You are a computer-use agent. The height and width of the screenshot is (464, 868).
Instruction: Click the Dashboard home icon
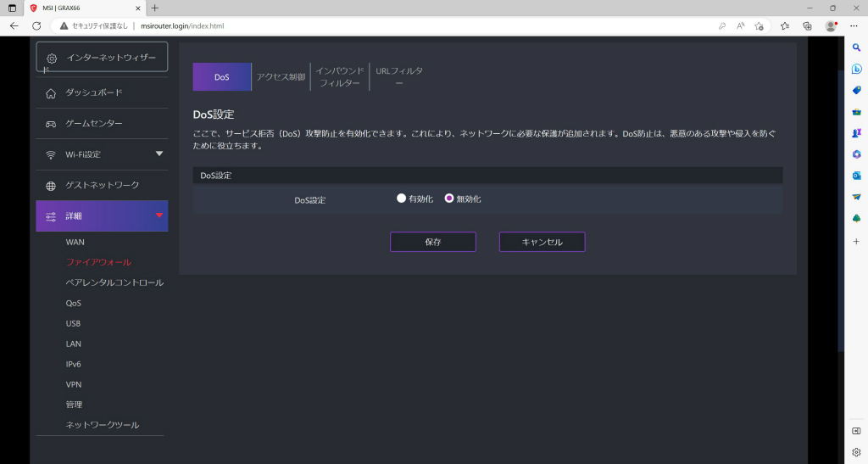click(51, 93)
